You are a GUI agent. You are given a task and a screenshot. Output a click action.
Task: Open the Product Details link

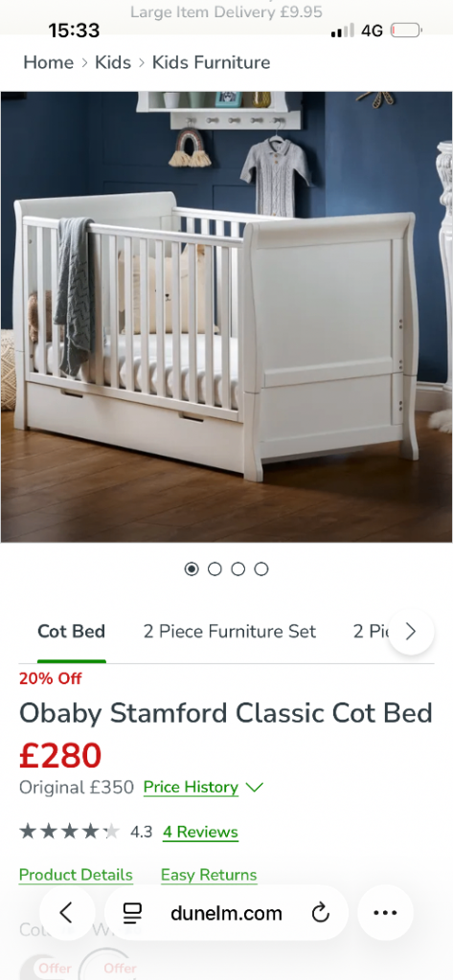(76, 875)
